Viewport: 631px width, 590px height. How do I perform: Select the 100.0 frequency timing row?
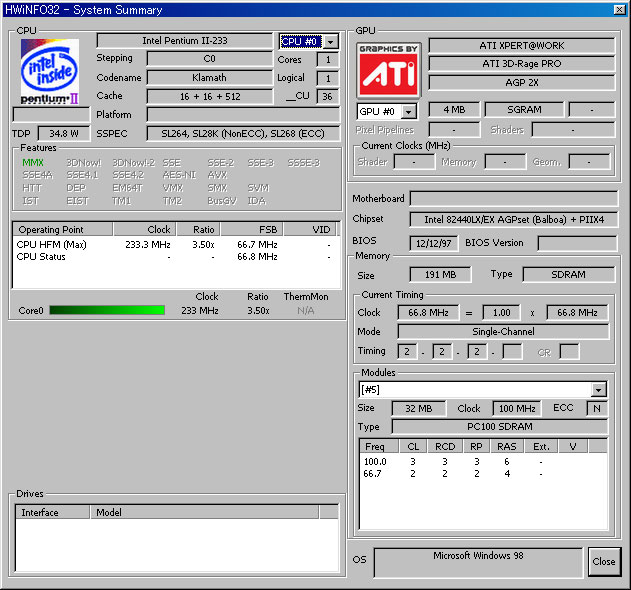coord(483,461)
